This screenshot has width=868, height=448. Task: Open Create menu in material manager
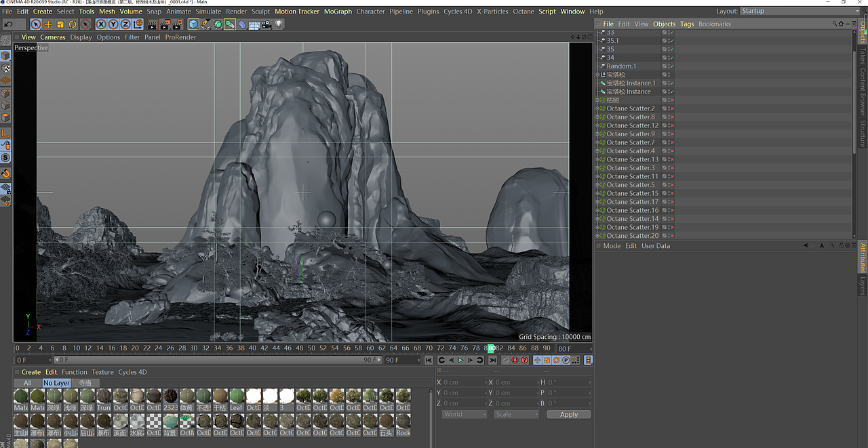[x=31, y=372]
